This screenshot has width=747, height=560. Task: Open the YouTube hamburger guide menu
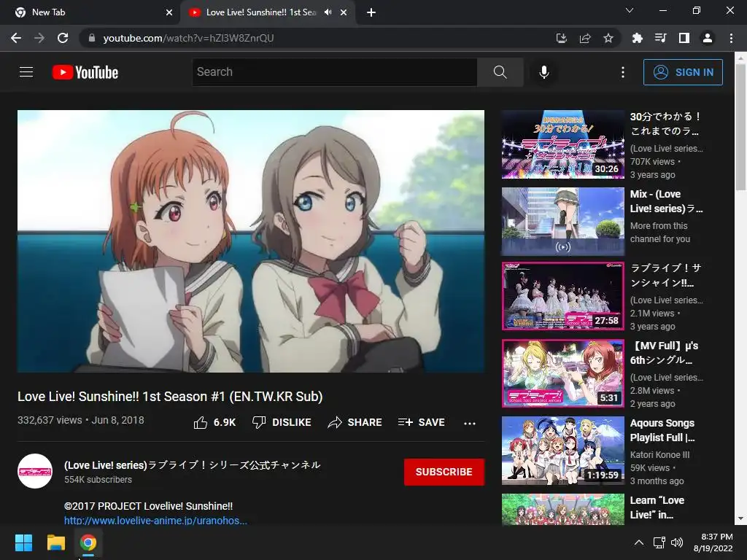pyautogui.click(x=26, y=72)
